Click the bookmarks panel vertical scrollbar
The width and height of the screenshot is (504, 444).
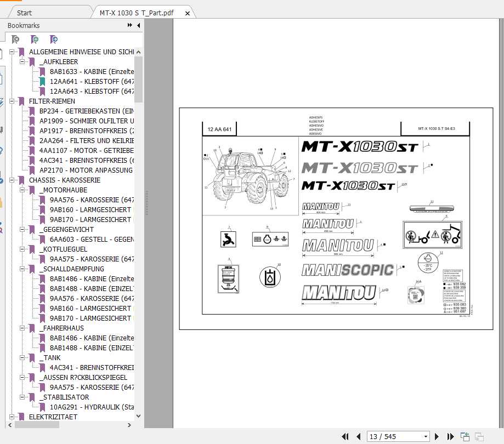pos(138,77)
